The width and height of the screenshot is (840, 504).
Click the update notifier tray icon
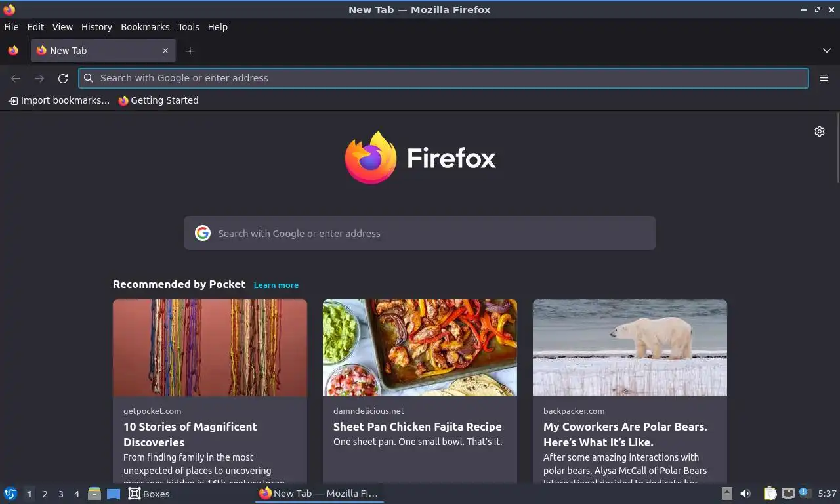point(805,493)
